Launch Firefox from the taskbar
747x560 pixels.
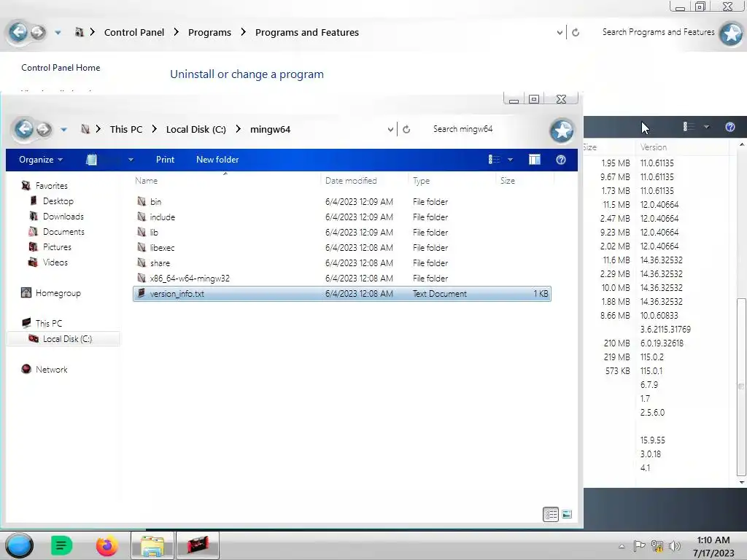(107, 545)
